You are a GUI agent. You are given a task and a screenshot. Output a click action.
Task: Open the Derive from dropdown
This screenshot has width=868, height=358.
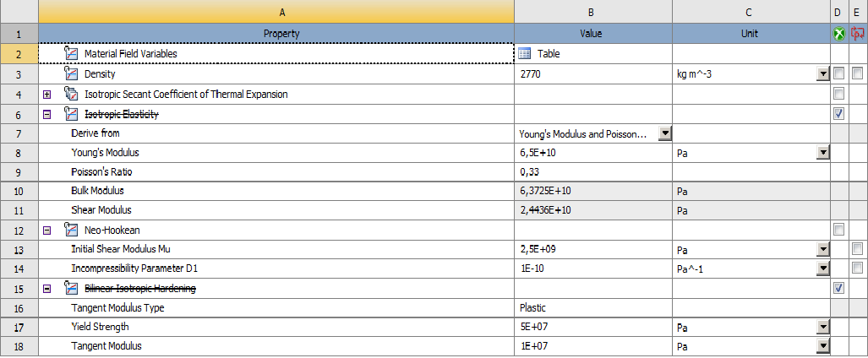coord(665,133)
